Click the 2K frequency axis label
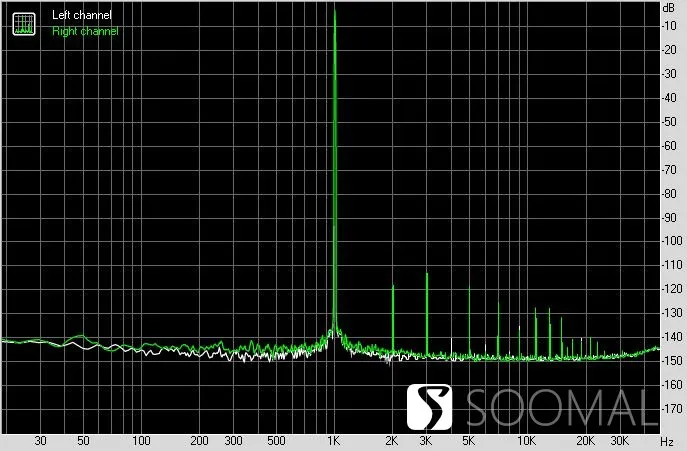Image resolution: width=687 pixels, height=451 pixels. 392,440
